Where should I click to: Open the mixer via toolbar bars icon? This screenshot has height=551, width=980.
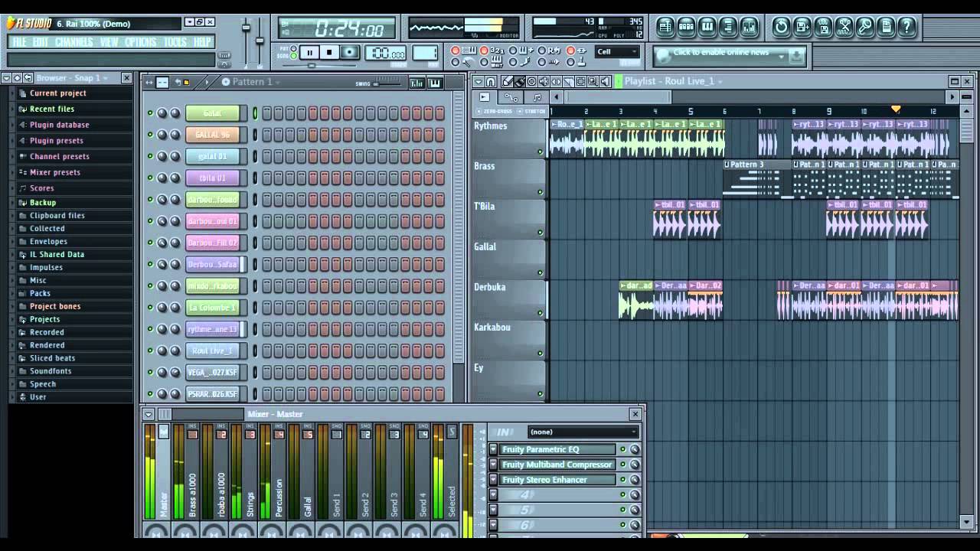[749, 28]
